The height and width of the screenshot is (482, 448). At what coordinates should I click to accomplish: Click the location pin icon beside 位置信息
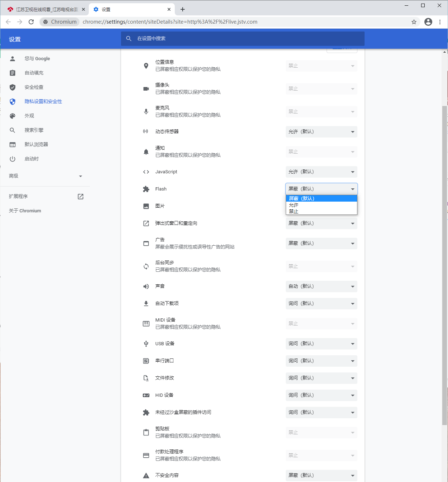pos(146,66)
